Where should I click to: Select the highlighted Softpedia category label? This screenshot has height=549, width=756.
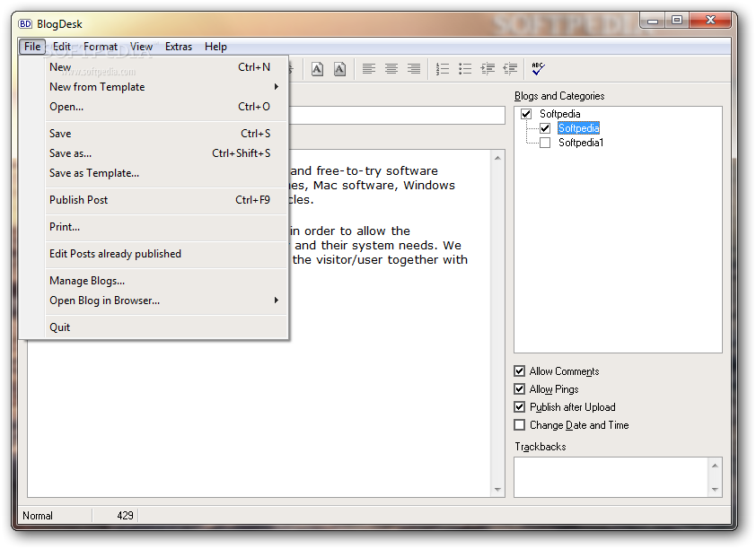(578, 128)
